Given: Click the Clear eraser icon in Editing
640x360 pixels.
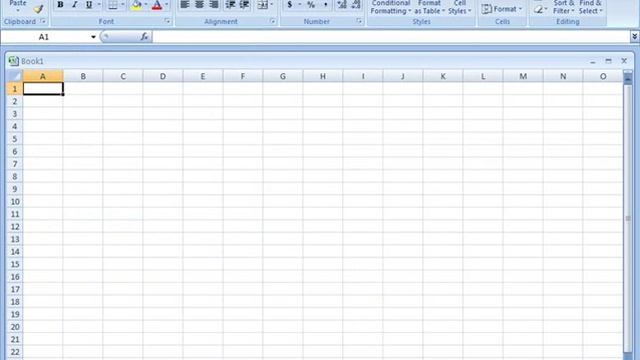Looking at the screenshot, I should 538,9.
